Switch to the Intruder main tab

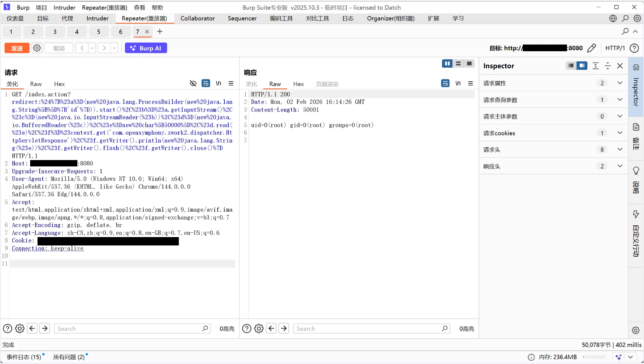click(x=97, y=18)
